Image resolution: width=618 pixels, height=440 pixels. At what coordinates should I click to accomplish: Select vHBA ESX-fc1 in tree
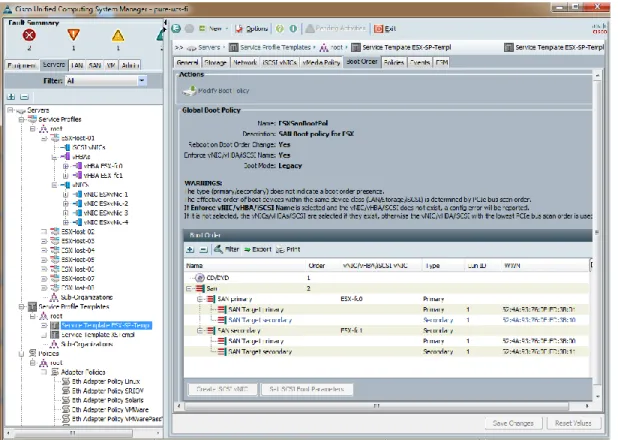tap(103, 175)
